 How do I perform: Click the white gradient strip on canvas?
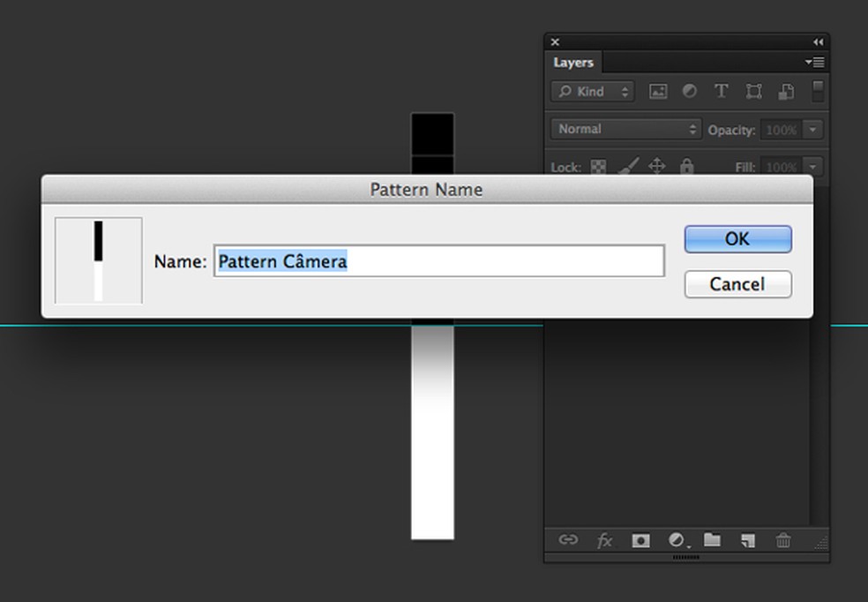432,433
